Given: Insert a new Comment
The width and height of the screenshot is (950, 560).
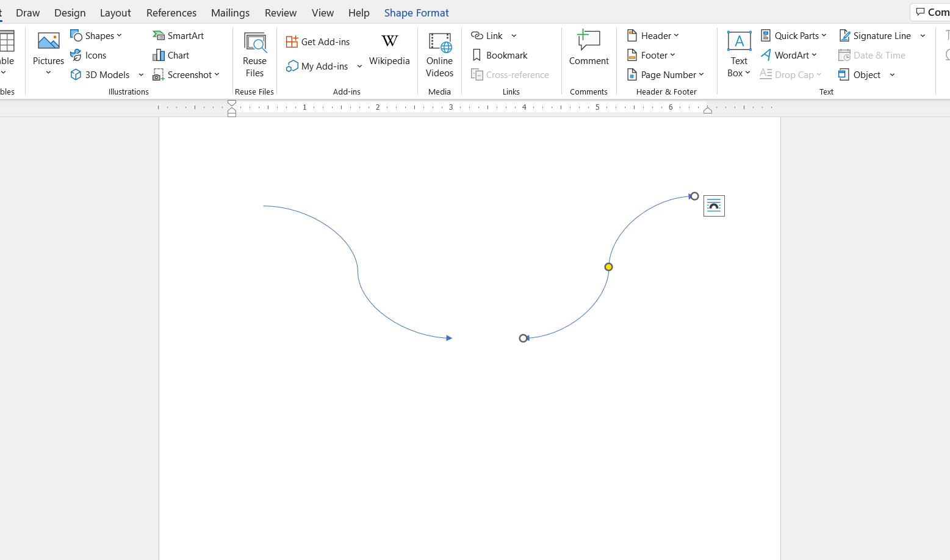Looking at the screenshot, I should point(589,49).
